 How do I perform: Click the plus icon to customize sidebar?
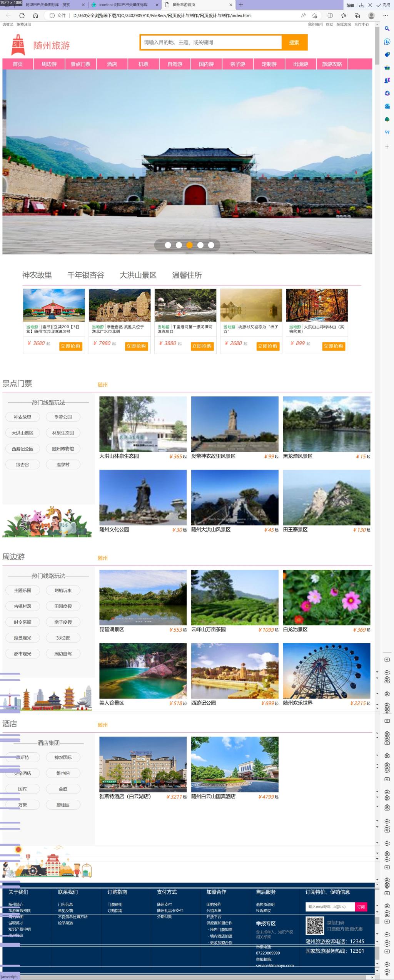point(387,147)
